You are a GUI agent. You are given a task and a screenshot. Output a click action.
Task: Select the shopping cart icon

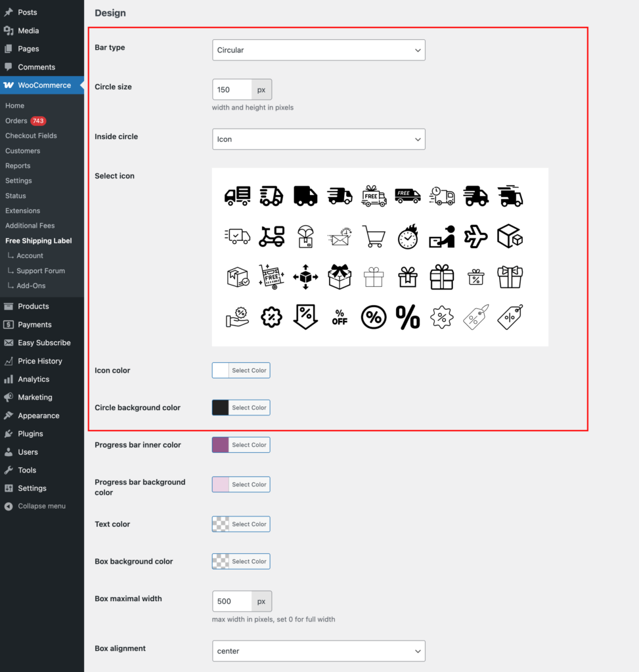(374, 236)
